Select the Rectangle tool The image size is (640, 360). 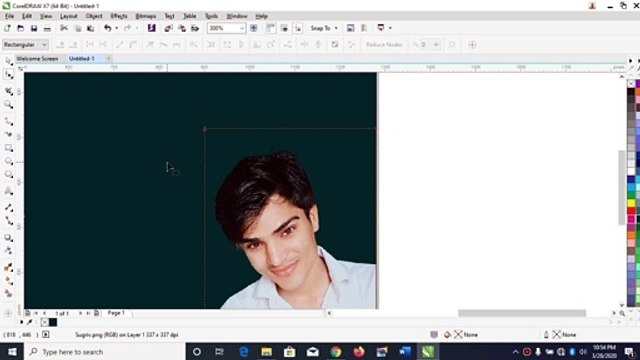9,148
